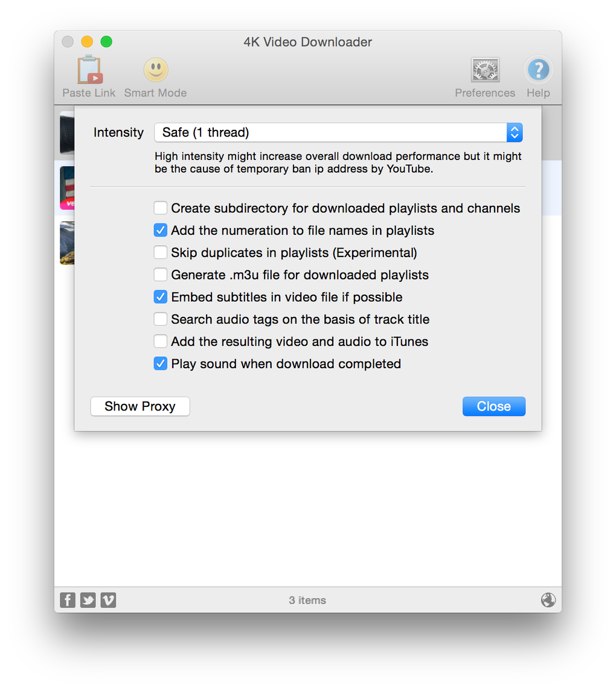
Task: Open the Help question mark icon
Action: 538,69
